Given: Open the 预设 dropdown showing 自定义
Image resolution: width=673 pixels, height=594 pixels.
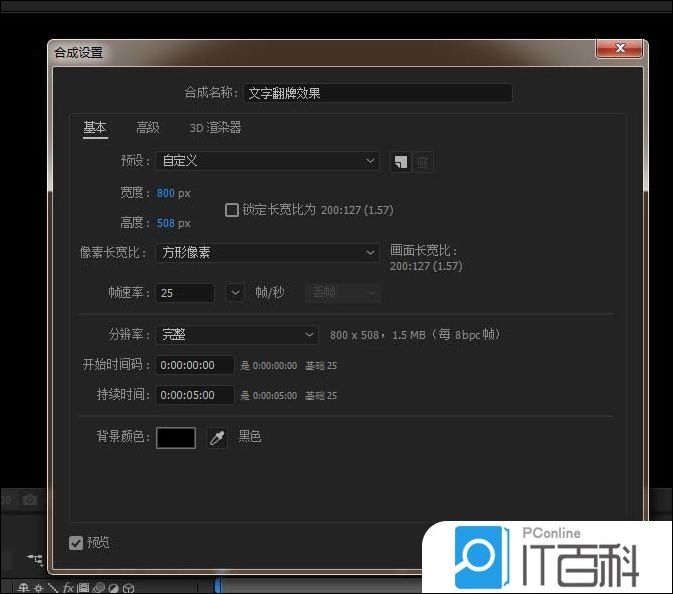Looking at the screenshot, I should [x=267, y=161].
